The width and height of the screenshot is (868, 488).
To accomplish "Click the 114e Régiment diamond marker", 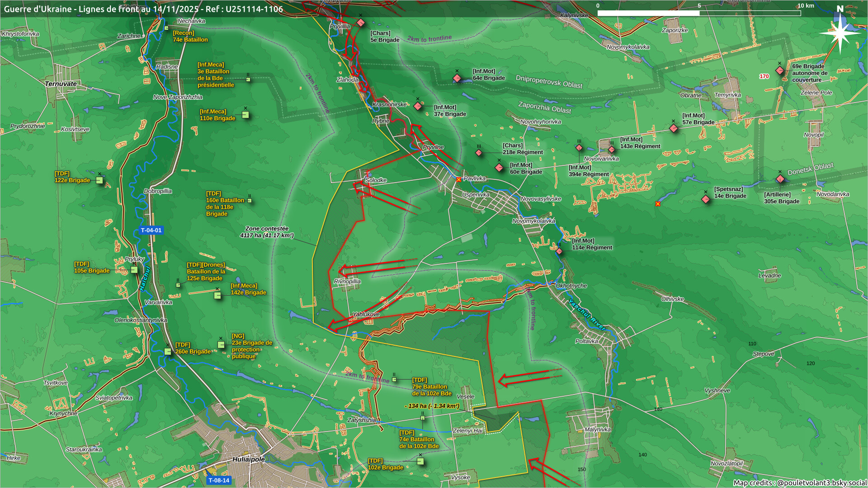I will [x=559, y=251].
